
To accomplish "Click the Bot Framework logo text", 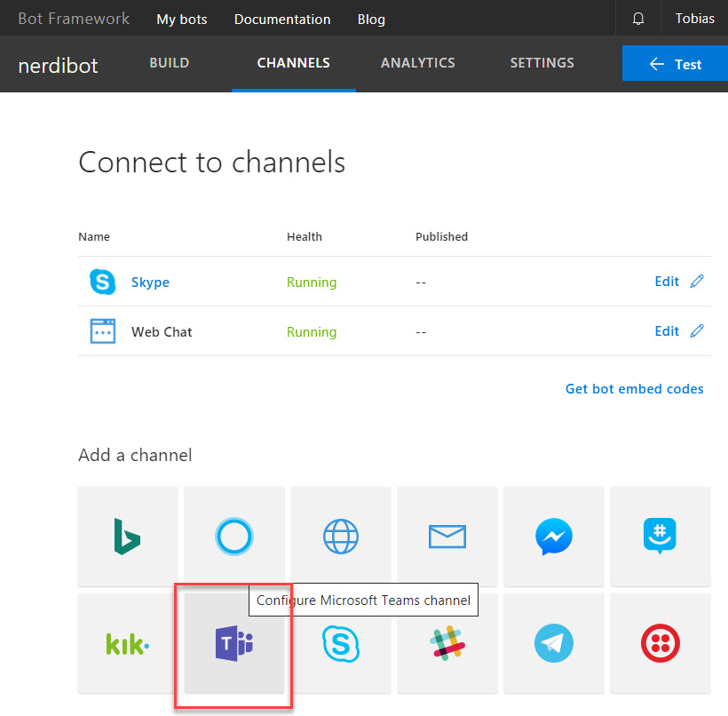I will pyautogui.click(x=74, y=18).
